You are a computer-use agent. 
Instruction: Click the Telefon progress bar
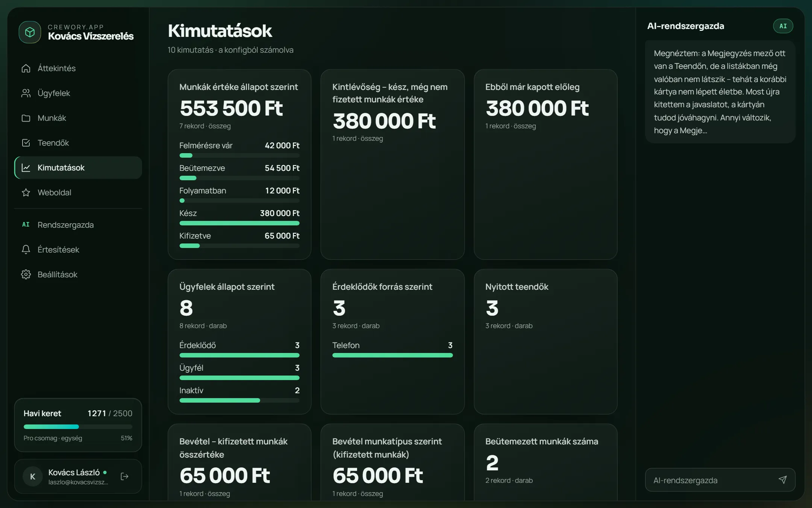tap(392, 355)
